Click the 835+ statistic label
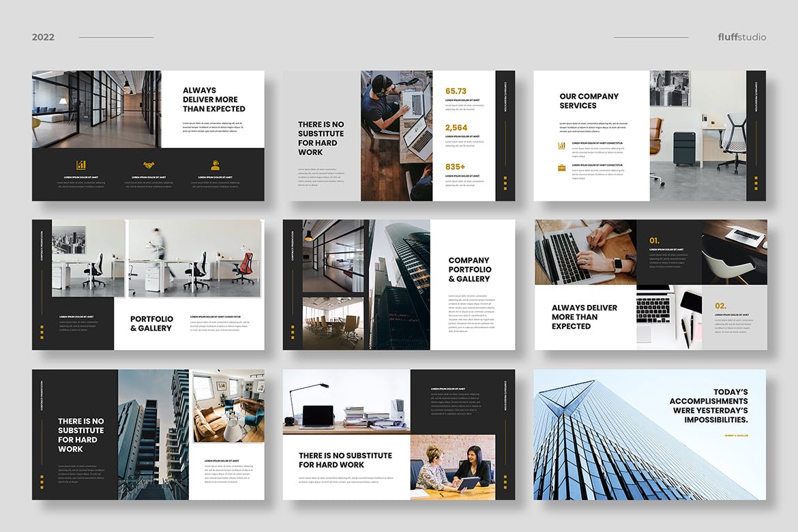The image size is (798, 532). pos(455,166)
